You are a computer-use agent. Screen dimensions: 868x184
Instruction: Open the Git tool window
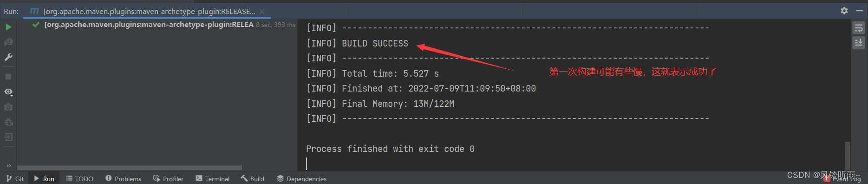(15, 178)
